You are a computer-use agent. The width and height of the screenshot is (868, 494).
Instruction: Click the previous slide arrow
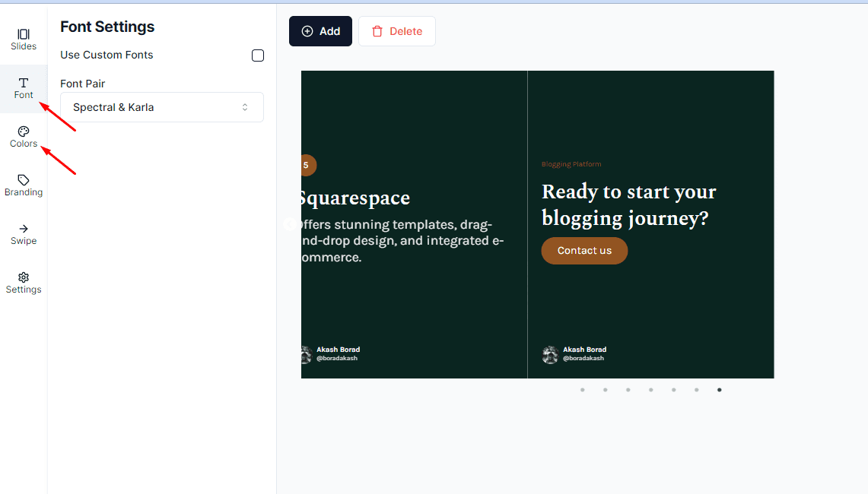click(290, 224)
